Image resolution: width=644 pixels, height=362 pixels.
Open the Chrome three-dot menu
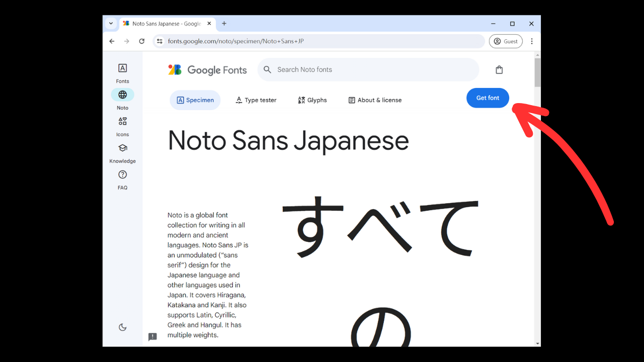[x=532, y=41]
